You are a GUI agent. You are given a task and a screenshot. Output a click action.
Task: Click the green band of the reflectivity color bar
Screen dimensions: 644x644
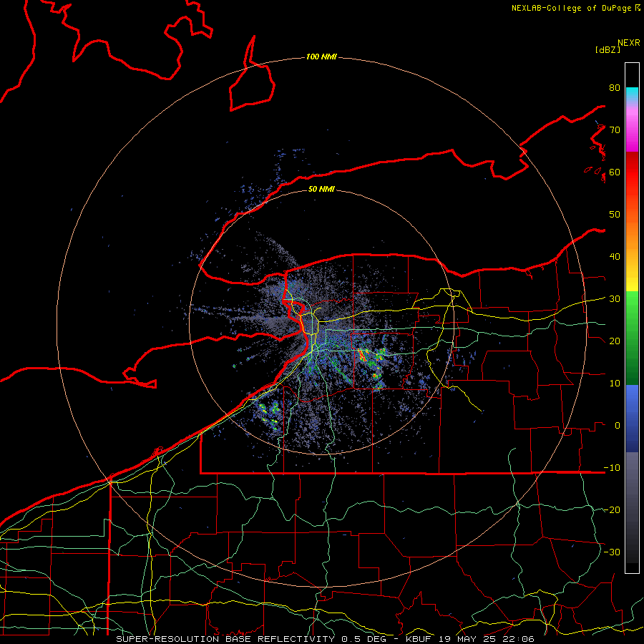632,338
